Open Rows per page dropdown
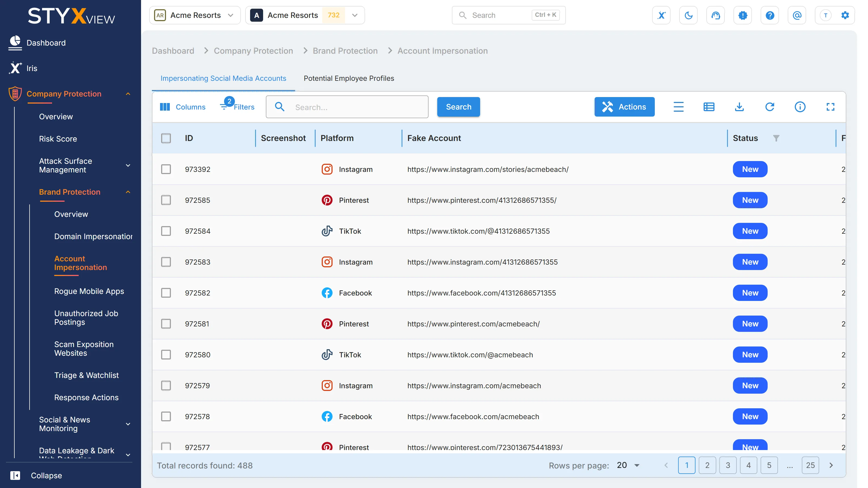The image size is (868, 488). pos(629,465)
